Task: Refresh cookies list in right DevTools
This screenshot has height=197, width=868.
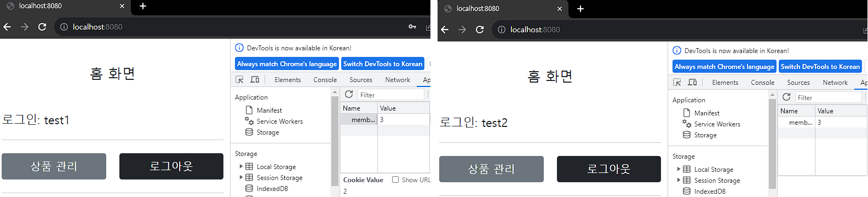Action: click(x=786, y=97)
